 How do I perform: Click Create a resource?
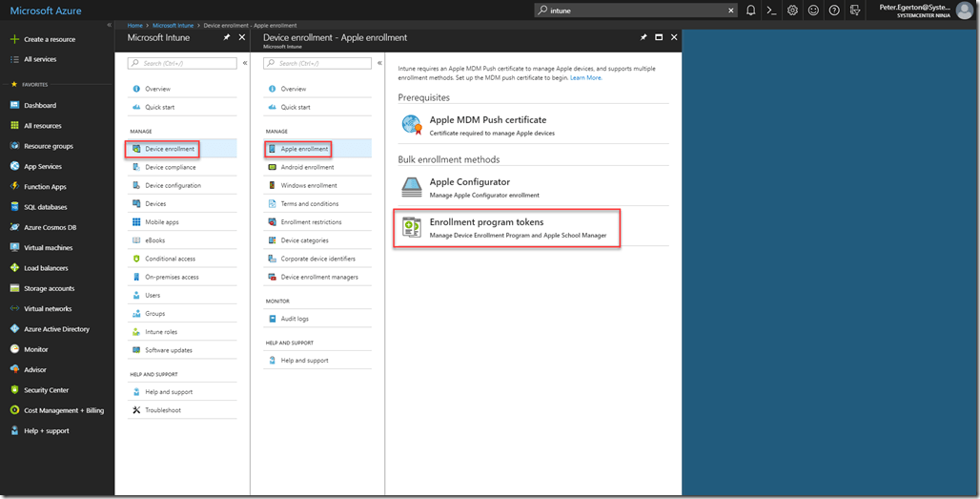click(x=50, y=39)
